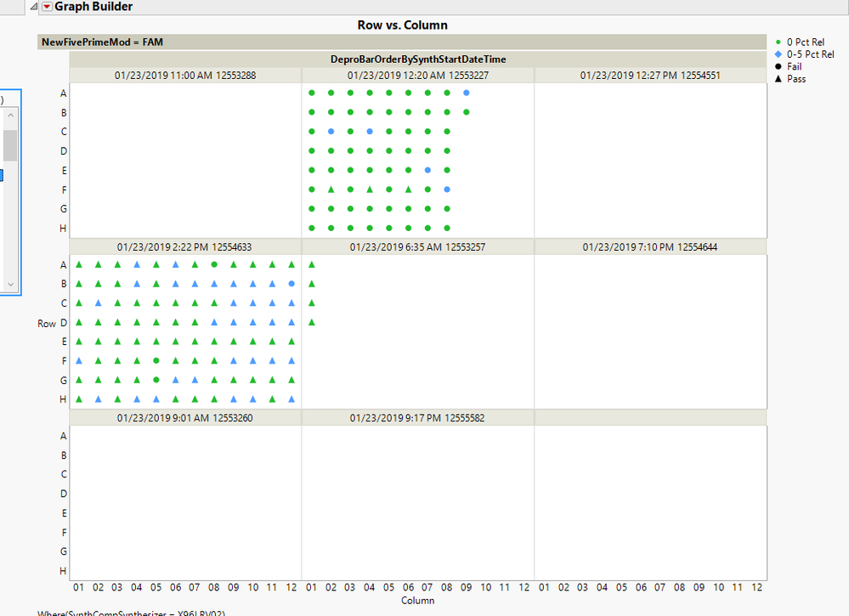Click a green triangle marker in panel 12554633
849x616 pixels.
pos(78,264)
